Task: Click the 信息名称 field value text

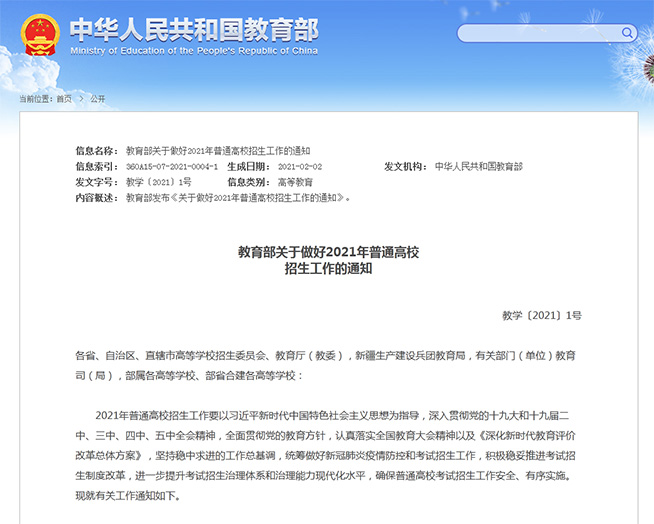Action: point(218,150)
